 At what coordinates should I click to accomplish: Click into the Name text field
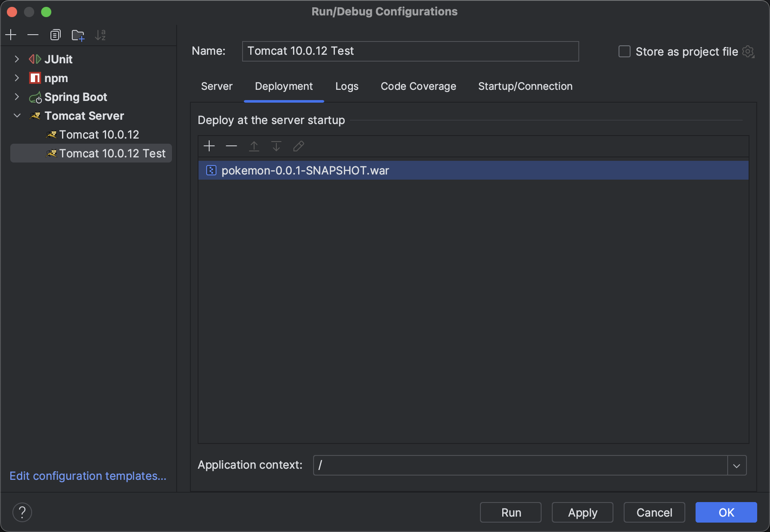coord(410,51)
